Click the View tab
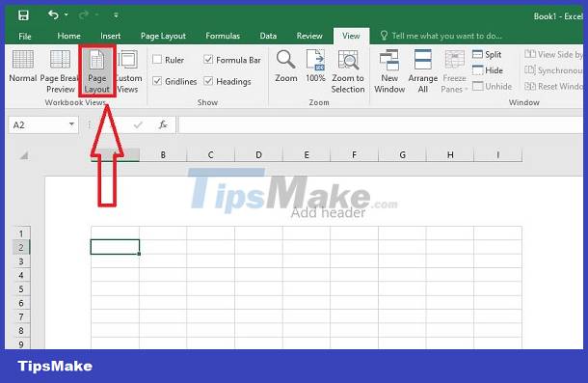588x383 pixels. tap(351, 36)
